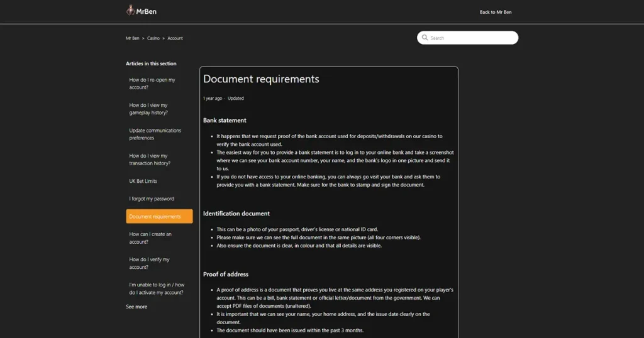Click the '1 year ago' timestamp
Screen dimensions: 644x338
click(213, 99)
